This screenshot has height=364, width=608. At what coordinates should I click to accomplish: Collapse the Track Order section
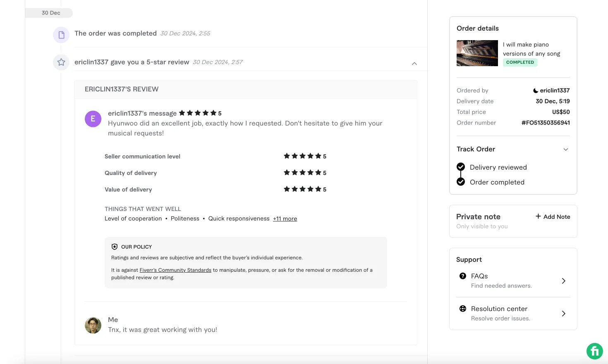pos(566,149)
